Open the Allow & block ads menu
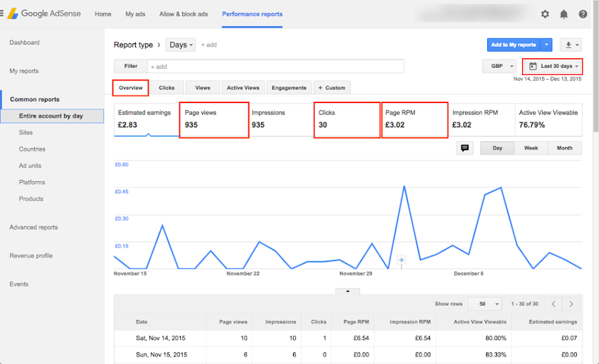 coord(183,14)
